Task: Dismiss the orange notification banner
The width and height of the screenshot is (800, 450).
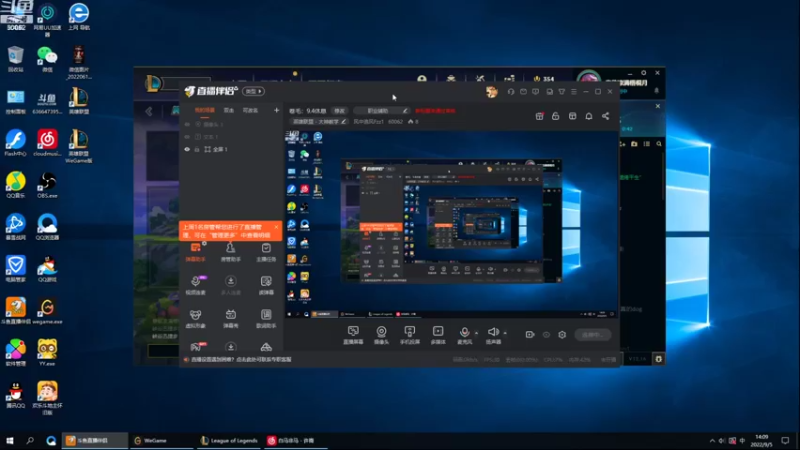Action: [276, 227]
